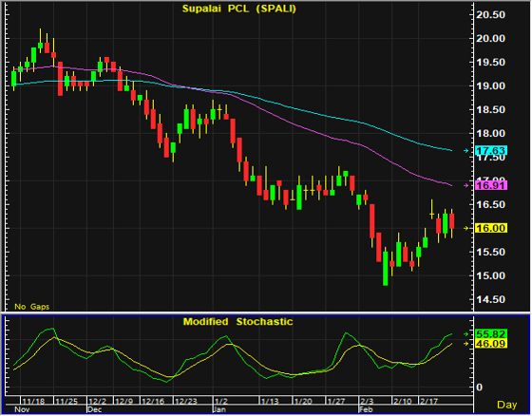Click the 11/25 date axis label
The image size is (532, 416).
click(66, 402)
